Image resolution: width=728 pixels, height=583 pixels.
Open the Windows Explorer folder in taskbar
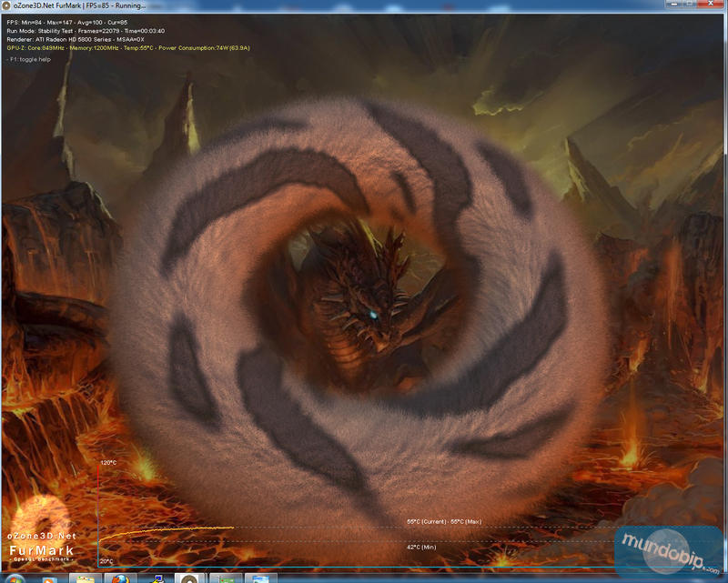coord(85,578)
